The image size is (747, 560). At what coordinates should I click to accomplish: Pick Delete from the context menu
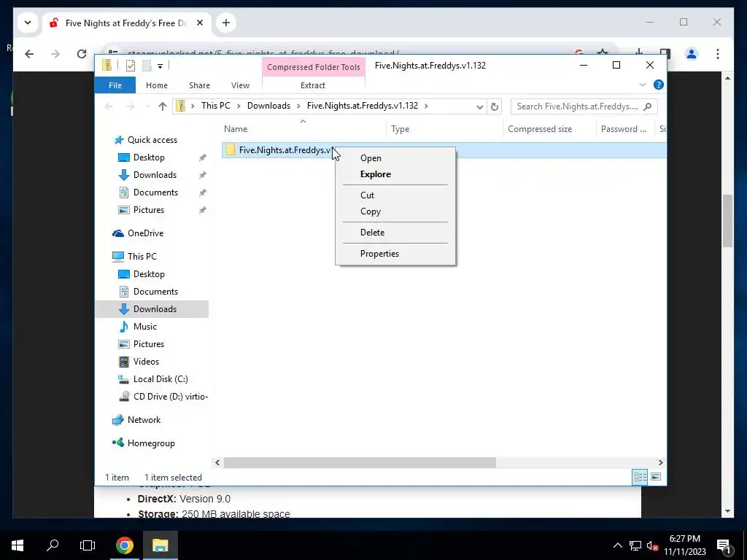(372, 233)
